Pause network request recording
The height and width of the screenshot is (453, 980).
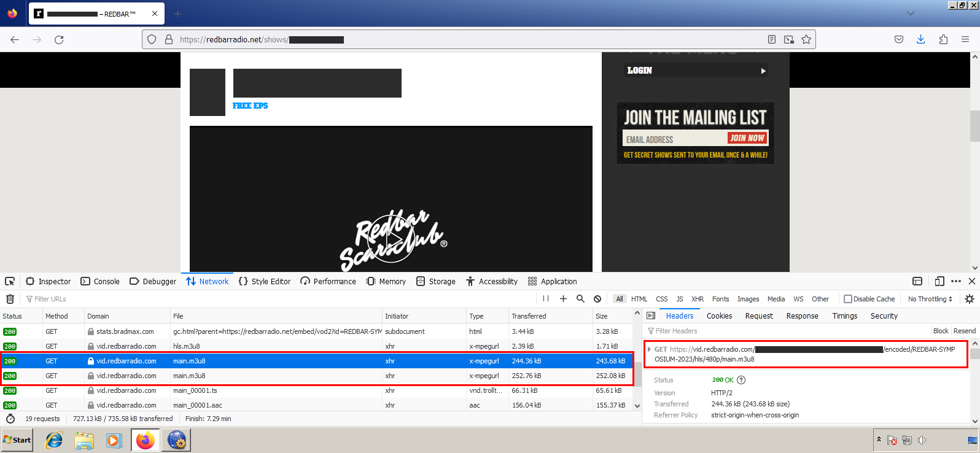click(x=546, y=299)
